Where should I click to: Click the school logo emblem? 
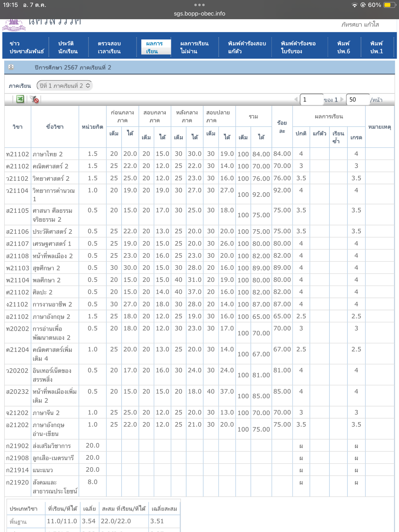tap(14, 25)
